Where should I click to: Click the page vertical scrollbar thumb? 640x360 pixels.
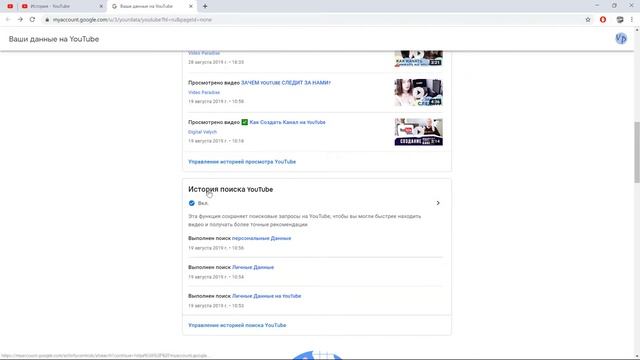click(637, 152)
